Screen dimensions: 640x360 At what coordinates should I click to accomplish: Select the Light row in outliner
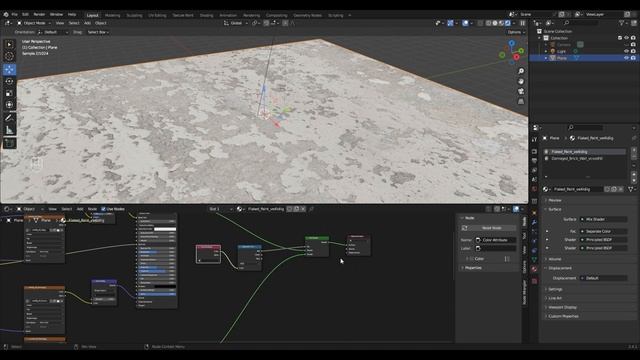[x=584, y=51]
